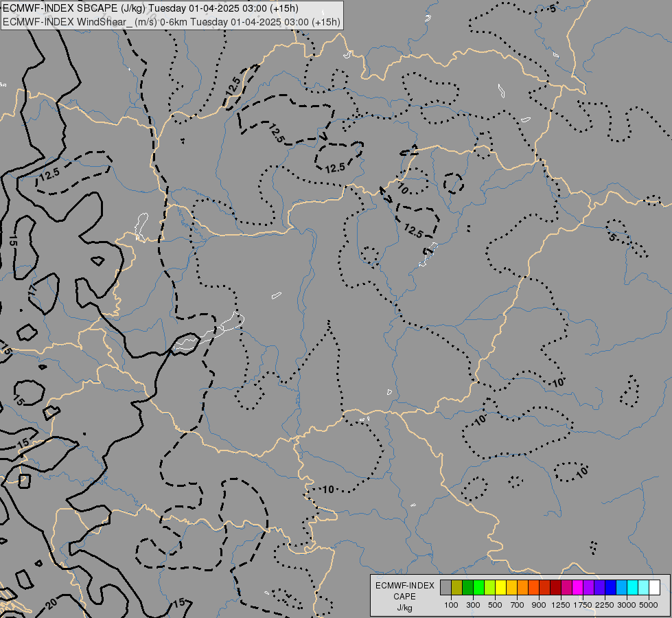Image resolution: width=672 pixels, height=618 pixels.
Task: Click the 'J/kg' unit label in the legend
Action: 404,608
